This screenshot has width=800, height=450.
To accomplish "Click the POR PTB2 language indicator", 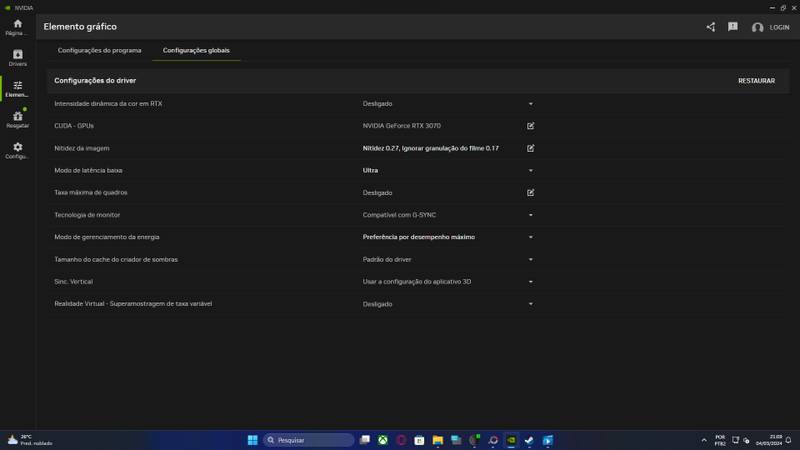I will click(x=720, y=440).
